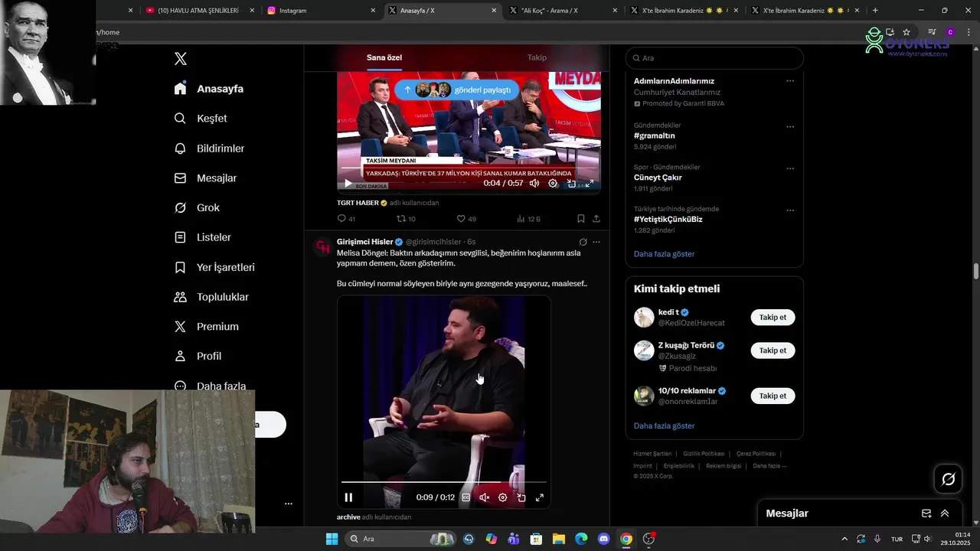
Task: Open Listeler page
Action: 202,237
